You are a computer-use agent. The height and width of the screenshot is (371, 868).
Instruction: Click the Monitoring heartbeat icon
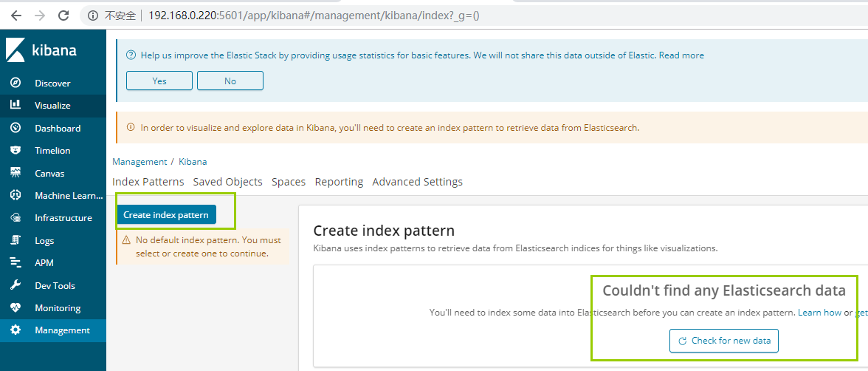click(15, 307)
